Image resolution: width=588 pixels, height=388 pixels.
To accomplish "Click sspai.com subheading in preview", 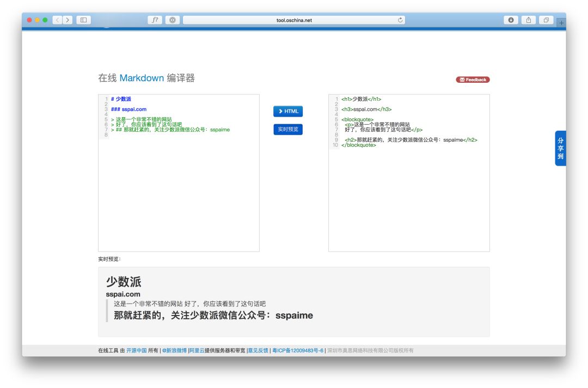I will pos(123,294).
